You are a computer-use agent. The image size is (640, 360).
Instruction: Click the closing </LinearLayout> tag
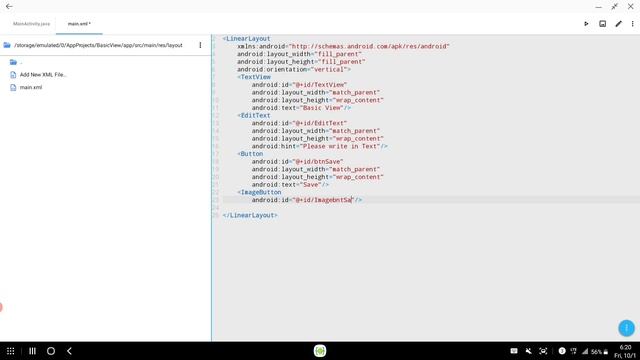coord(250,216)
